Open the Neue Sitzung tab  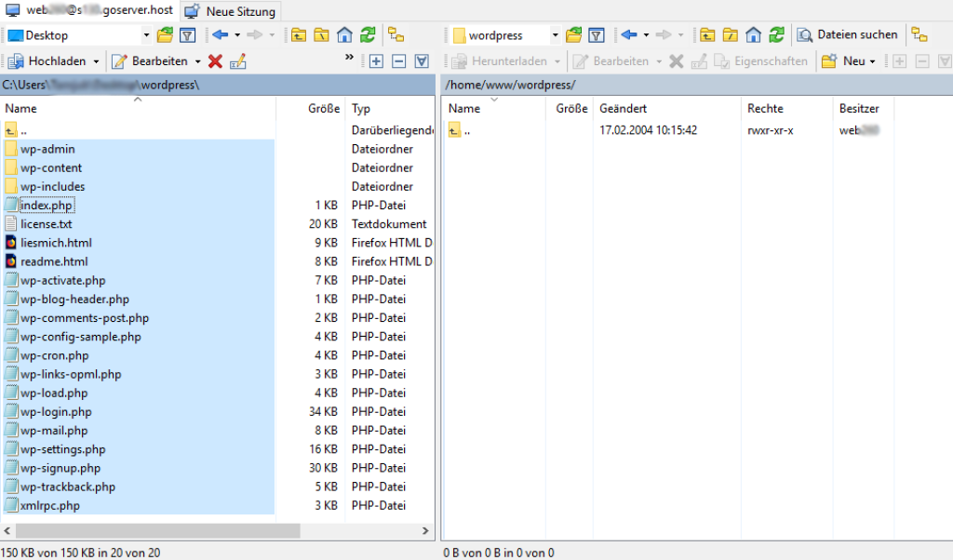(232, 11)
